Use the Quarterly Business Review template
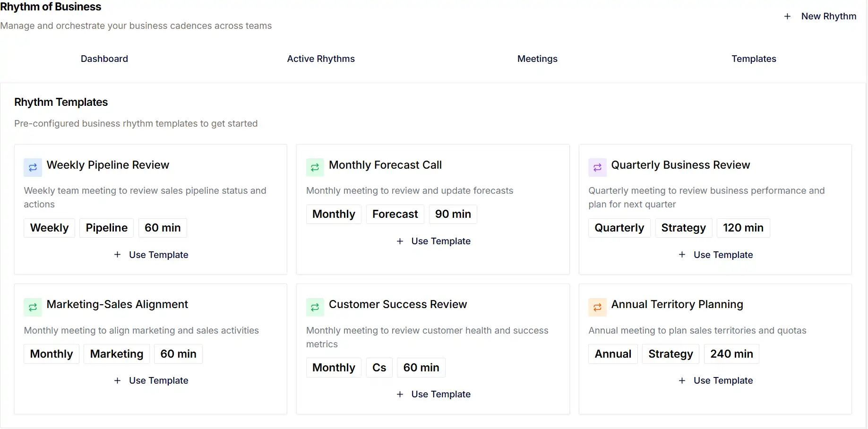This screenshot has height=429, width=868. (x=716, y=255)
